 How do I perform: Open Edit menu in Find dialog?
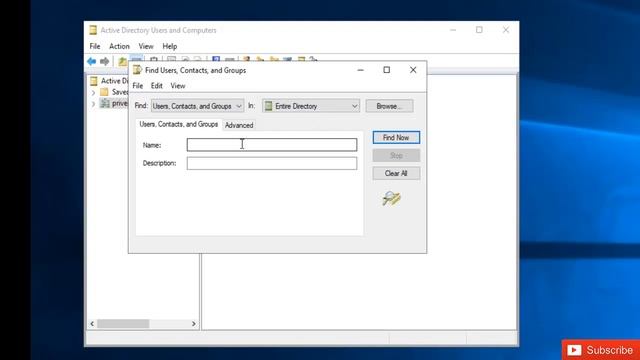157,86
